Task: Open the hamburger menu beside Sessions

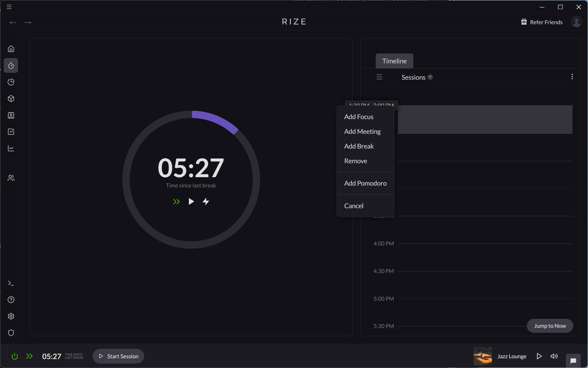Action: pos(379,77)
